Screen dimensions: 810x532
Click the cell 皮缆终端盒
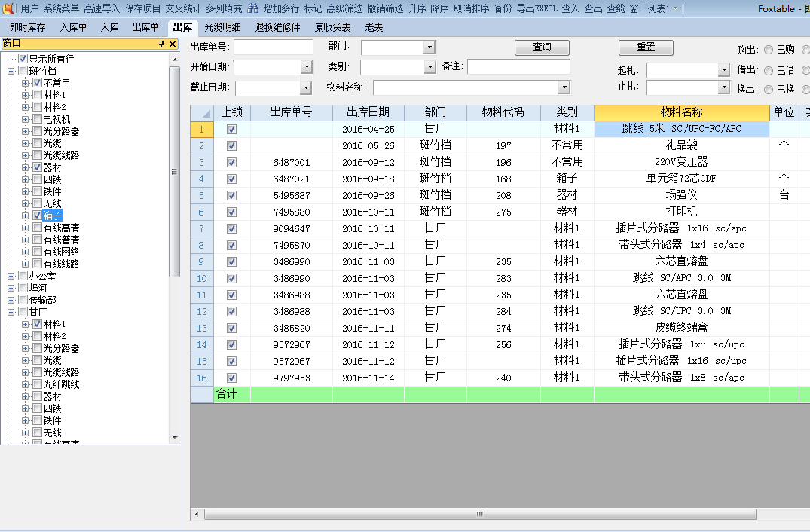point(681,328)
